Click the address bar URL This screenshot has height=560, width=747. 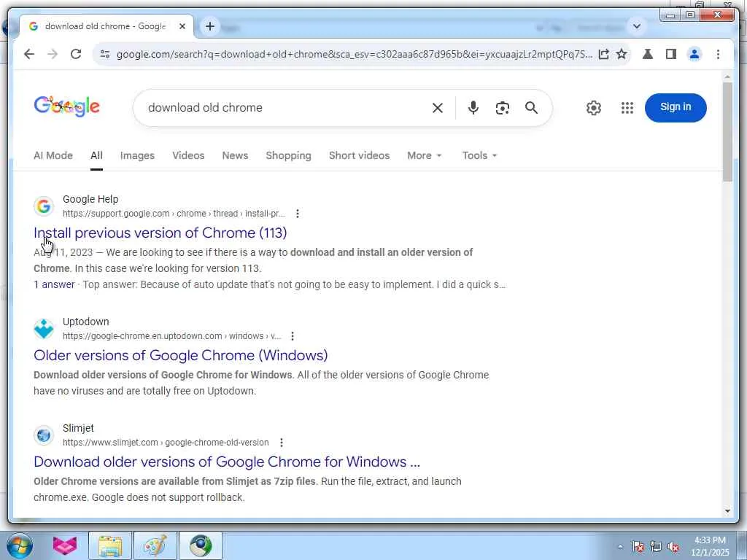click(x=355, y=54)
